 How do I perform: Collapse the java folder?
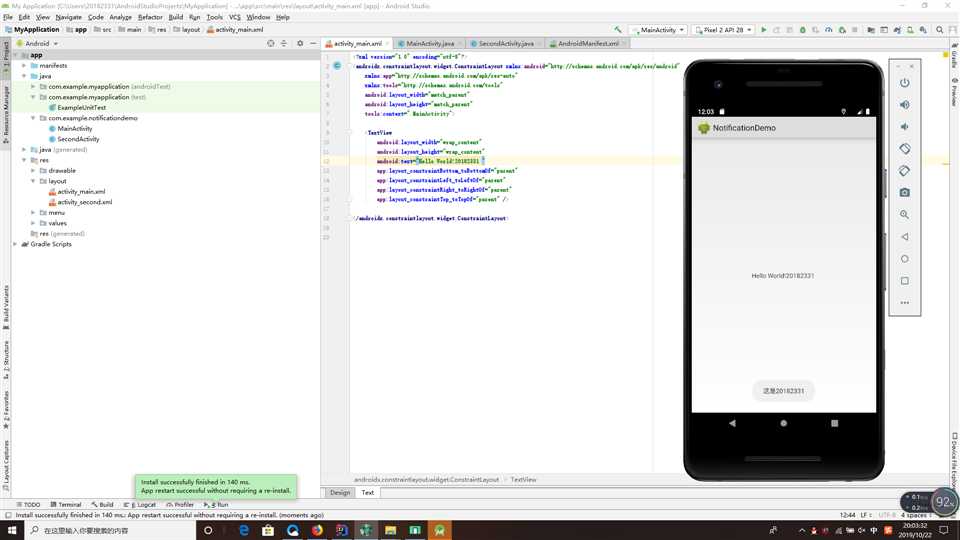point(24,76)
